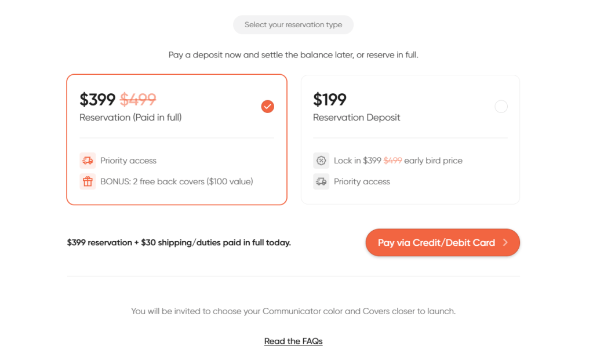Click Priority access text in deposit card

[x=362, y=181]
